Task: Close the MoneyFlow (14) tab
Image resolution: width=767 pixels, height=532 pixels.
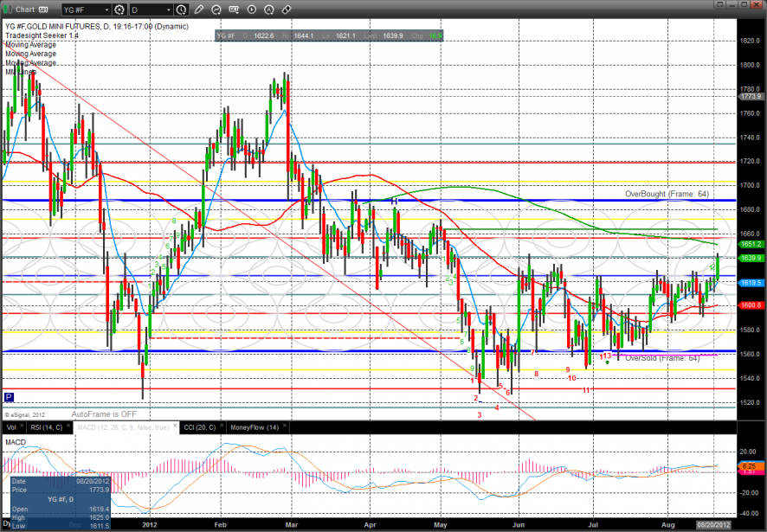Action: point(284,426)
